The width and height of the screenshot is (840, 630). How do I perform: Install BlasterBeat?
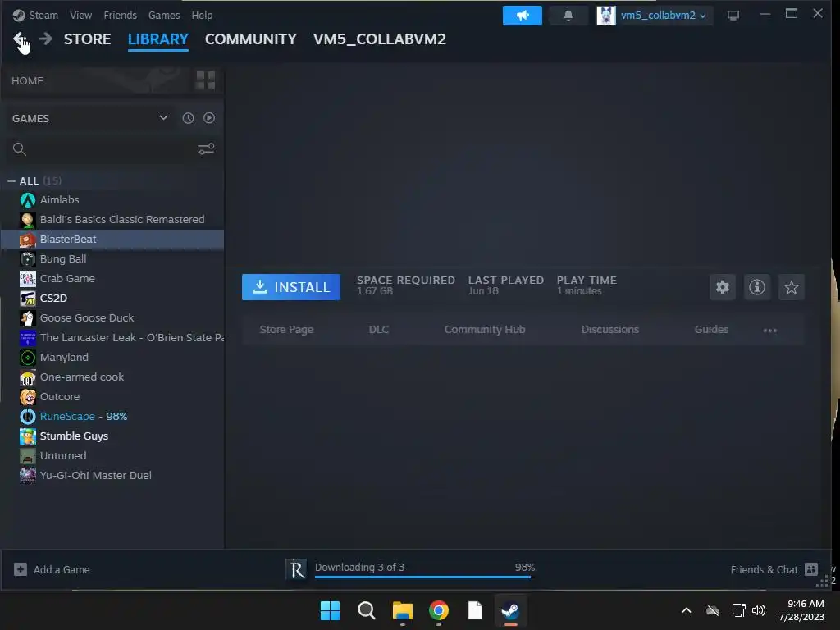click(291, 287)
